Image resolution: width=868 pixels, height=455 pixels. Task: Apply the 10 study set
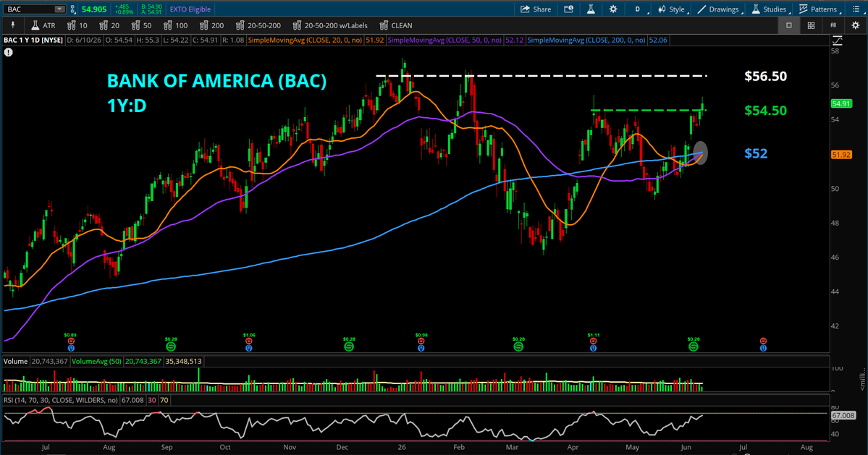[x=77, y=25]
